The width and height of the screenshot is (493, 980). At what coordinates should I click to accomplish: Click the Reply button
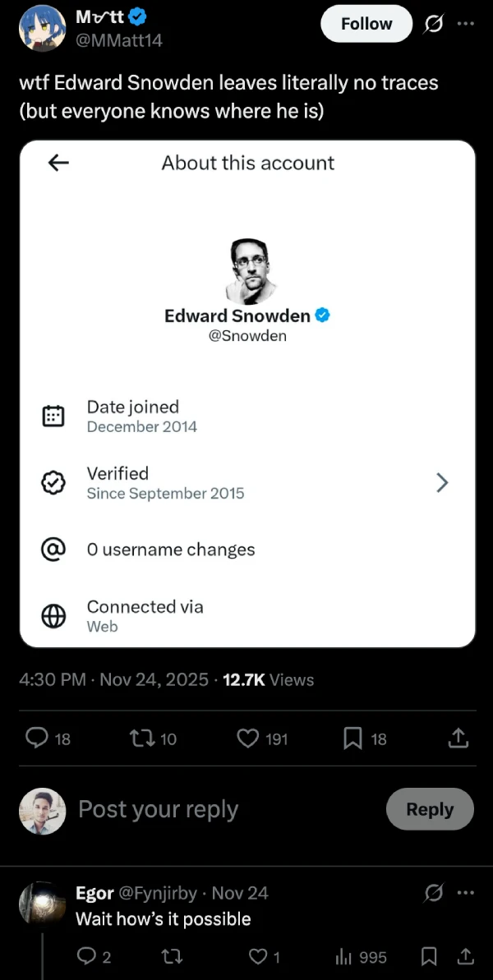tap(430, 809)
